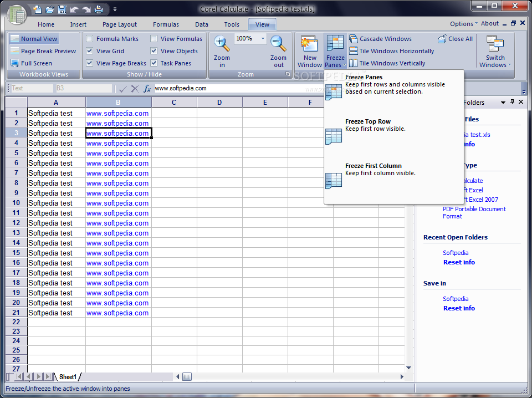Go to last sheet navigation arrow

49,376
